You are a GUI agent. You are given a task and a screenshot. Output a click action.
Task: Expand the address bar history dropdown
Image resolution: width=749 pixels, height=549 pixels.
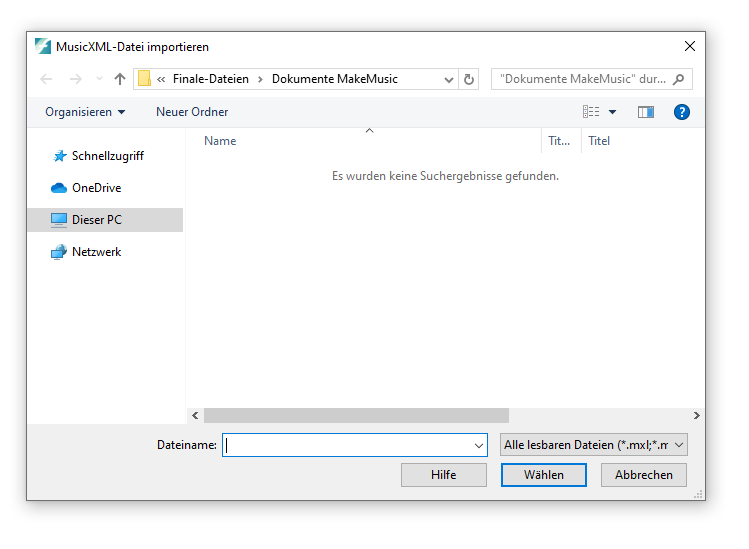pyautogui.click(x=449, y=79)
